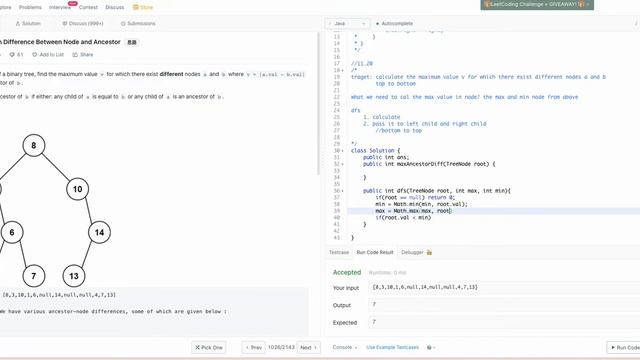Click the Run Code button
Viewport: 640px width, 360px height.
[625, 347]
